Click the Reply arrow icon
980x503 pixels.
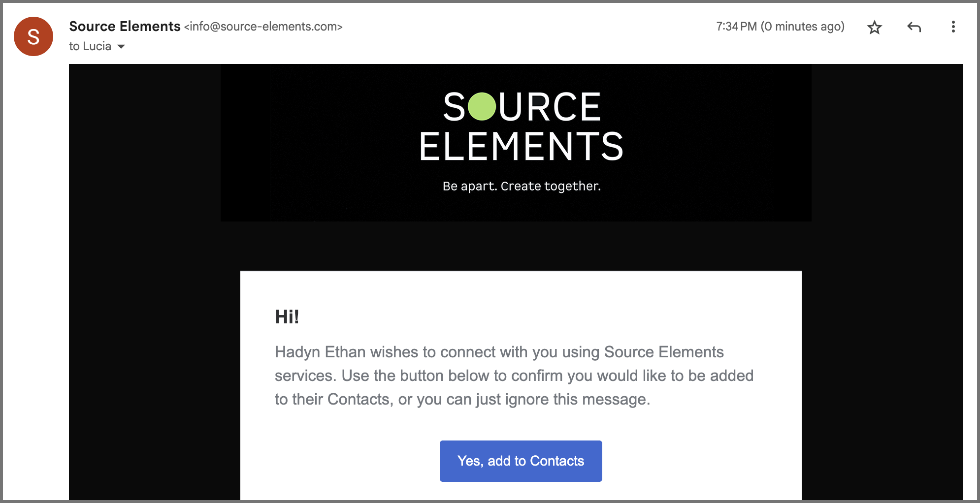[x=914, y=27]
